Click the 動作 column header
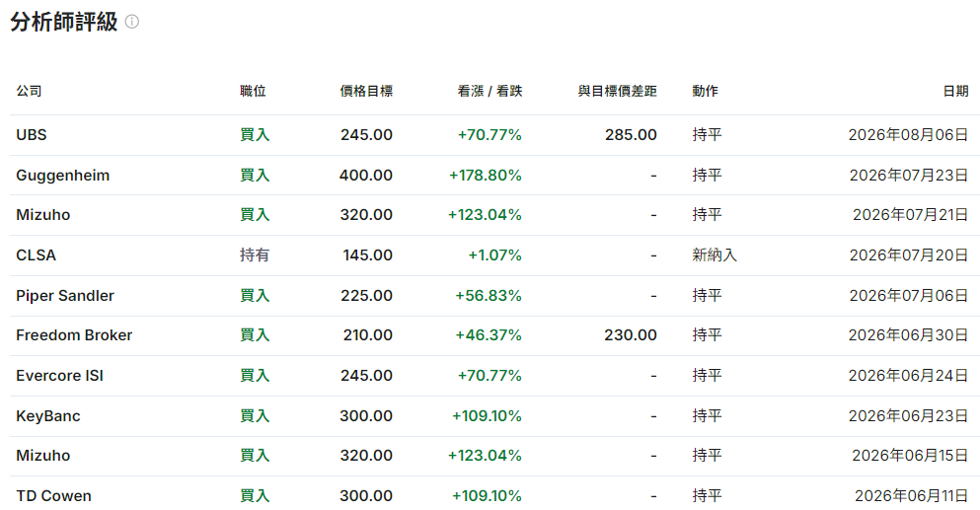 [x=705, y=92]
